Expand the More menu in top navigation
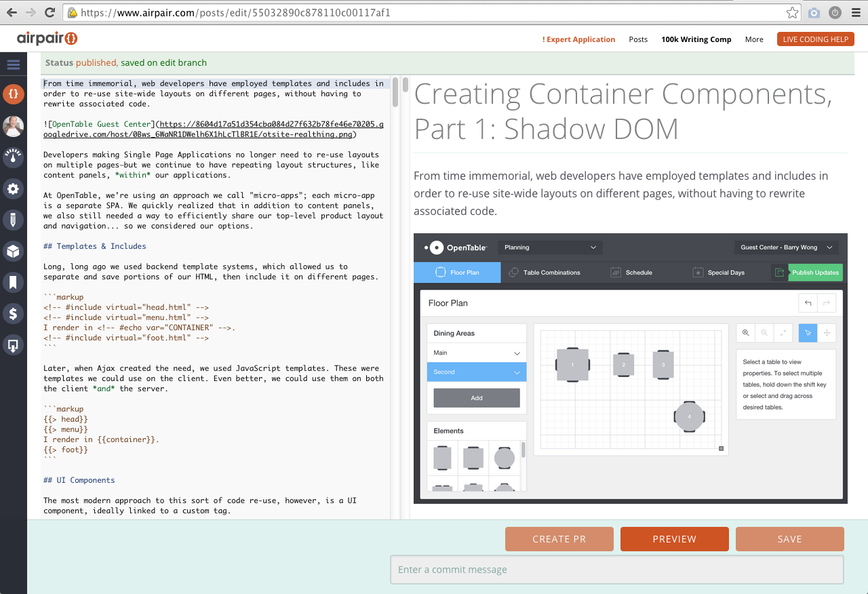The image size is (868, 594). [754, 39]
